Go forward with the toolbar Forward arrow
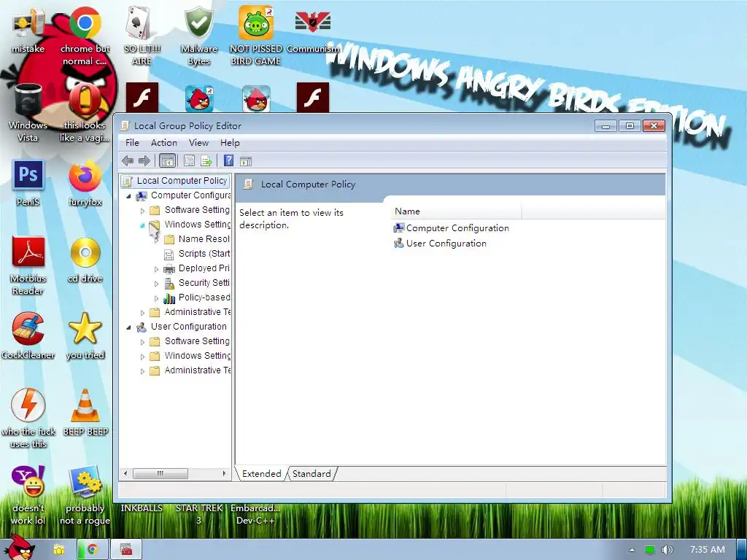 144,161
